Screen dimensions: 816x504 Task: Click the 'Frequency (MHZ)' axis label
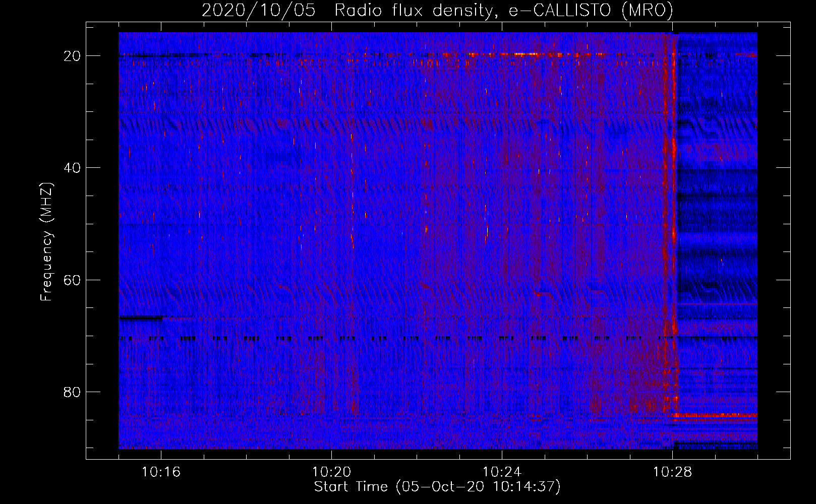coord(46,242)
